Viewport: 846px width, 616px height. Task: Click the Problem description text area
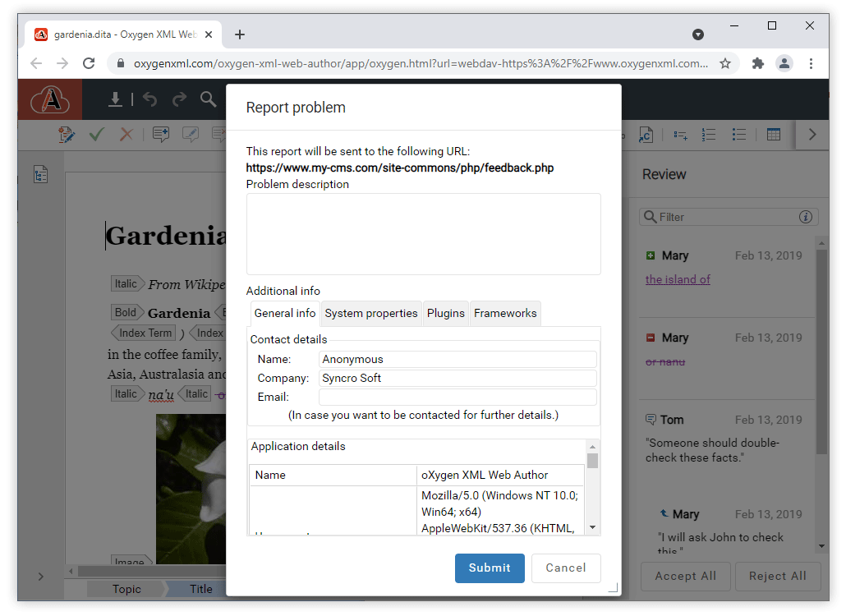(x=424, y=234)
